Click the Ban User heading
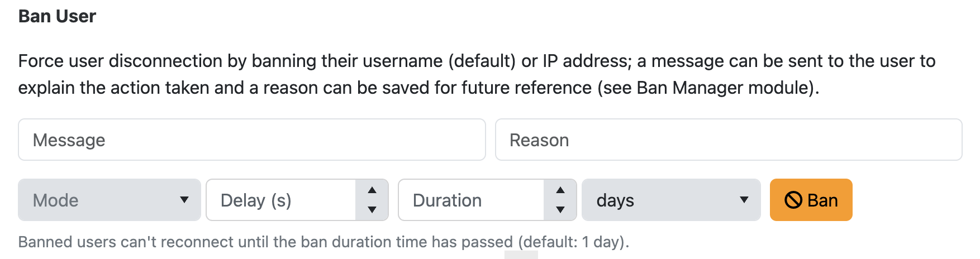Image resolution: width=980 pixels, height=259 pixels. click(57, 16)
